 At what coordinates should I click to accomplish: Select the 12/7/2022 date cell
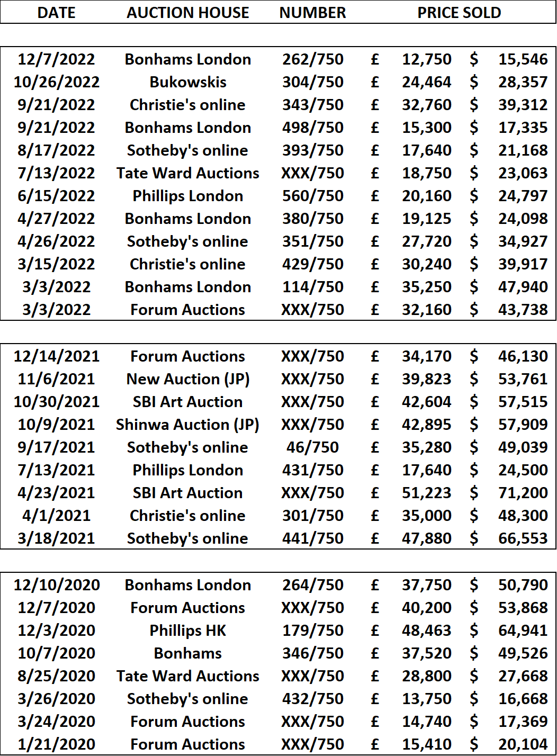(56, 59)
